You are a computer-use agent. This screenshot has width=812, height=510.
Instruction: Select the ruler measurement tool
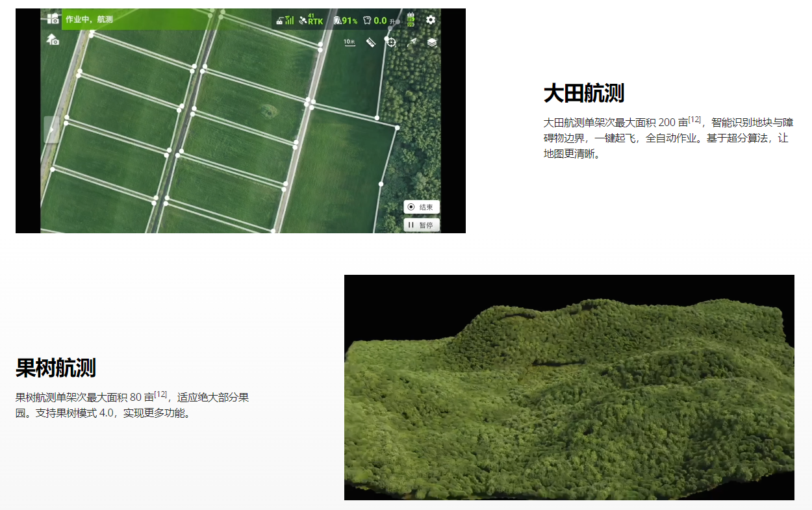(371, 43)
